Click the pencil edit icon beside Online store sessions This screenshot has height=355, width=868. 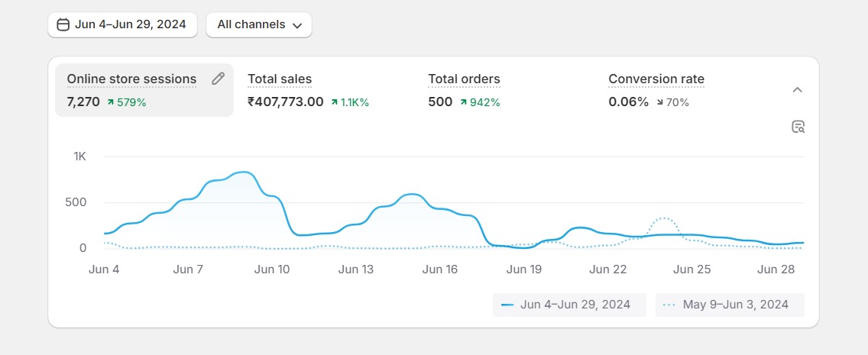coord(219,79)
